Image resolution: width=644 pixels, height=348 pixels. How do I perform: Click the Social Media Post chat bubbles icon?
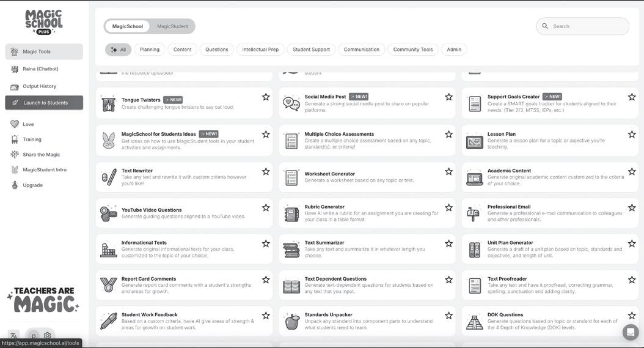[291, 103]
